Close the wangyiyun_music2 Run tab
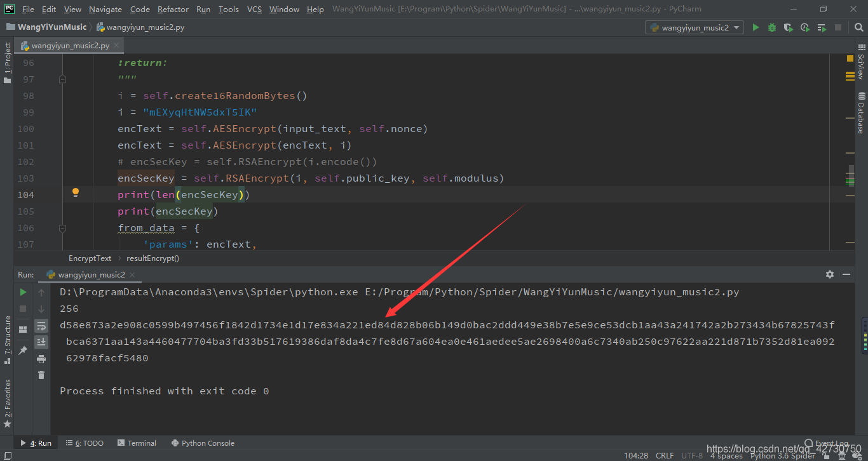The width and height of the screenshot is (868, 461). [132, 275]
